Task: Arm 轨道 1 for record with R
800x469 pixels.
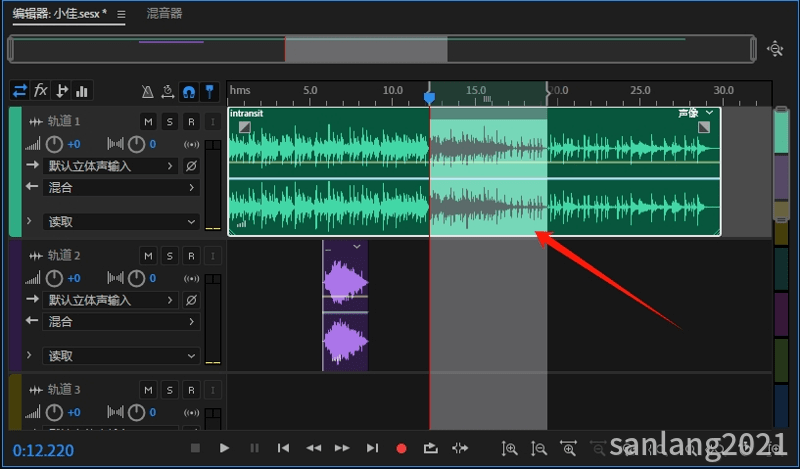Action: (191, 121)
